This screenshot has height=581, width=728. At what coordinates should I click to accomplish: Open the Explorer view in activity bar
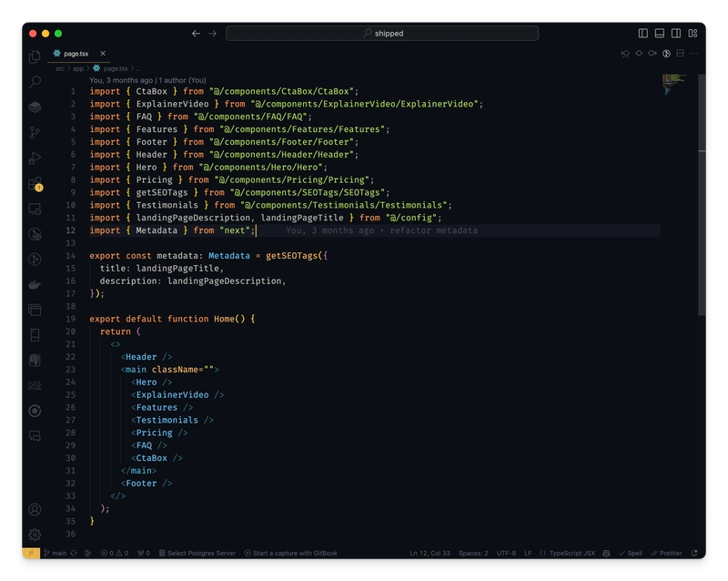pyautogui.click(x=35, y=56)
